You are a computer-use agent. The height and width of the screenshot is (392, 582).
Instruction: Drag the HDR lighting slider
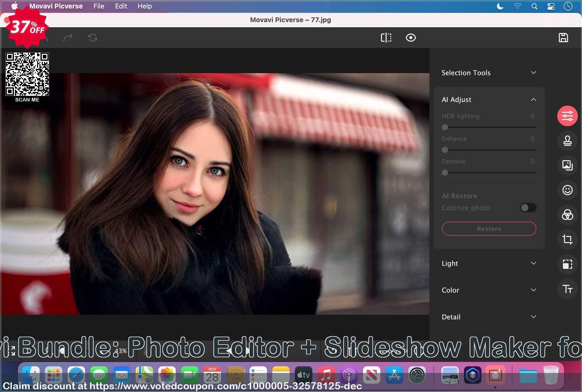coord(445,127)
